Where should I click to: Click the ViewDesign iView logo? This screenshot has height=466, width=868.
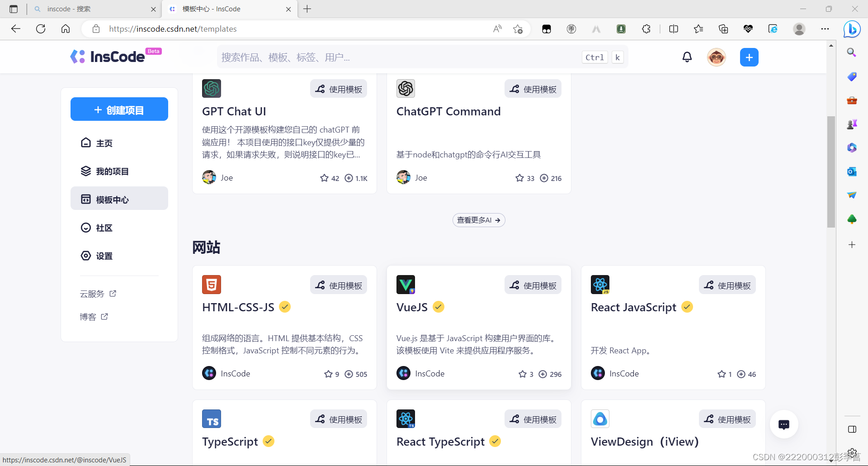(x=600, y=419)
